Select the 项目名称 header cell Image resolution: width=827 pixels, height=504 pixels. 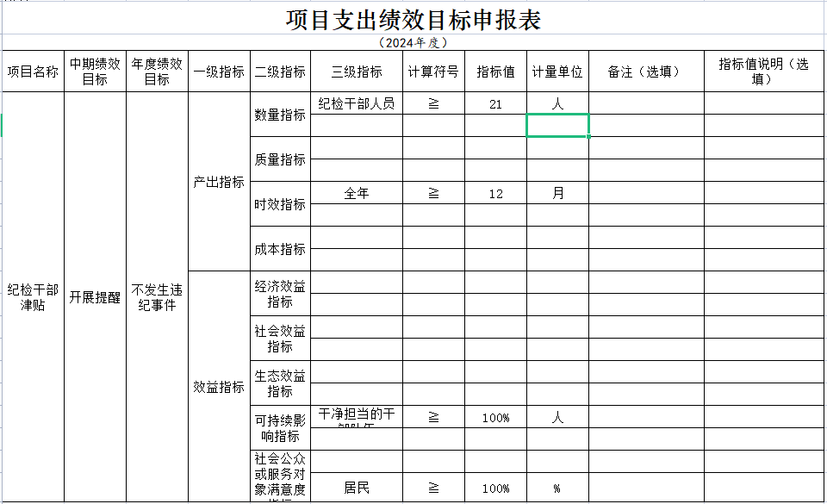click(x=34, y=72)
